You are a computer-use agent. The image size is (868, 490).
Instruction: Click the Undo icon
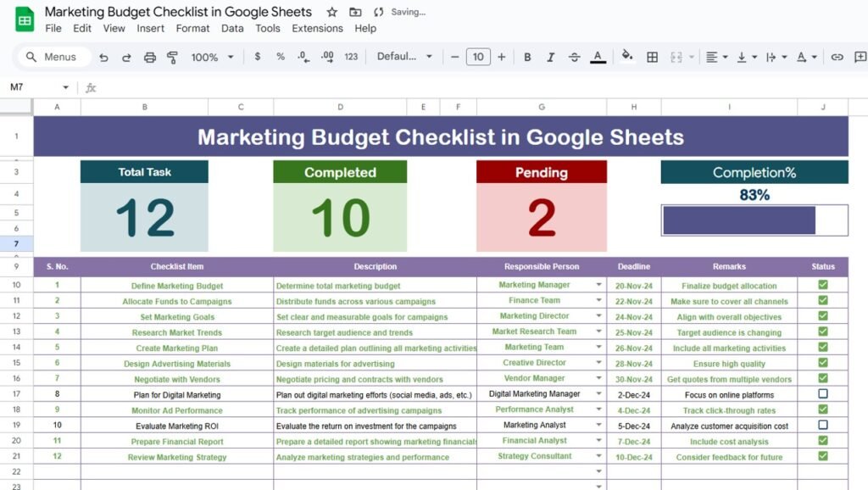tap(103, 57)
